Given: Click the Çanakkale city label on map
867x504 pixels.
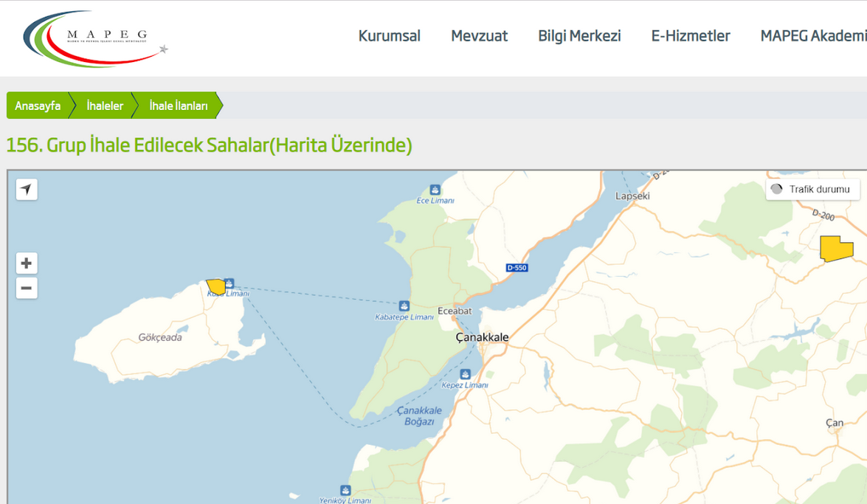Looking at the screenshot, I should tap(482, 337).
